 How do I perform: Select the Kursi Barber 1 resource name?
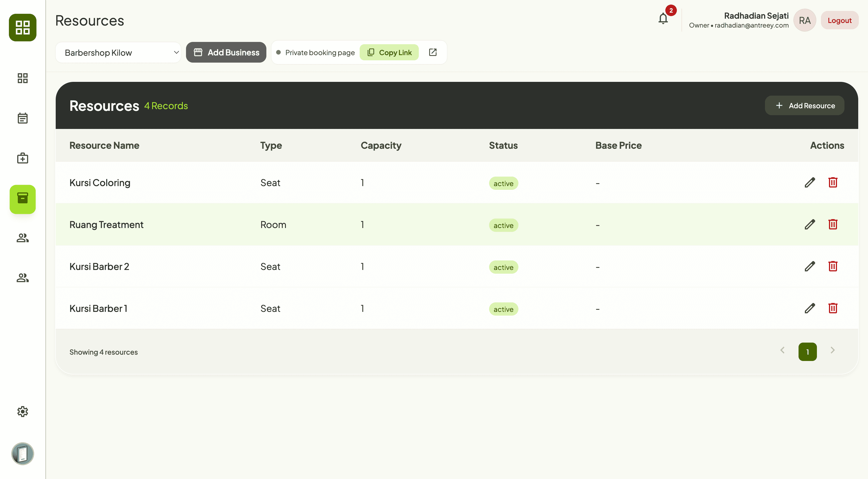pyautogui.click(x=98, y=308)
